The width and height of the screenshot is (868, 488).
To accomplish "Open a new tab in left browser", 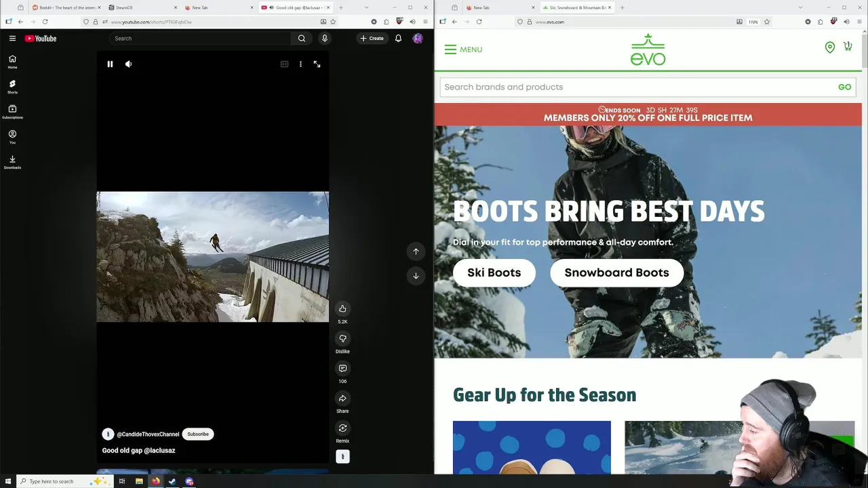I will point(340,7).
